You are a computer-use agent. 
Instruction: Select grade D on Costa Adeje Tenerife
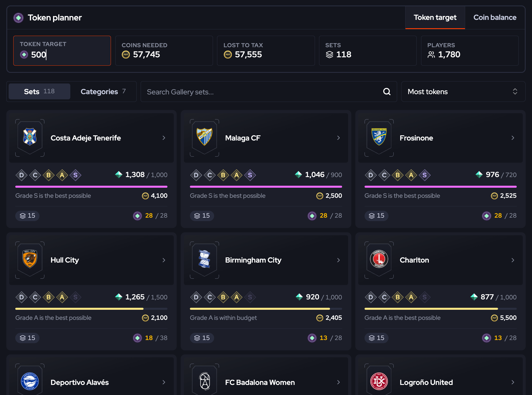point(22,175)
